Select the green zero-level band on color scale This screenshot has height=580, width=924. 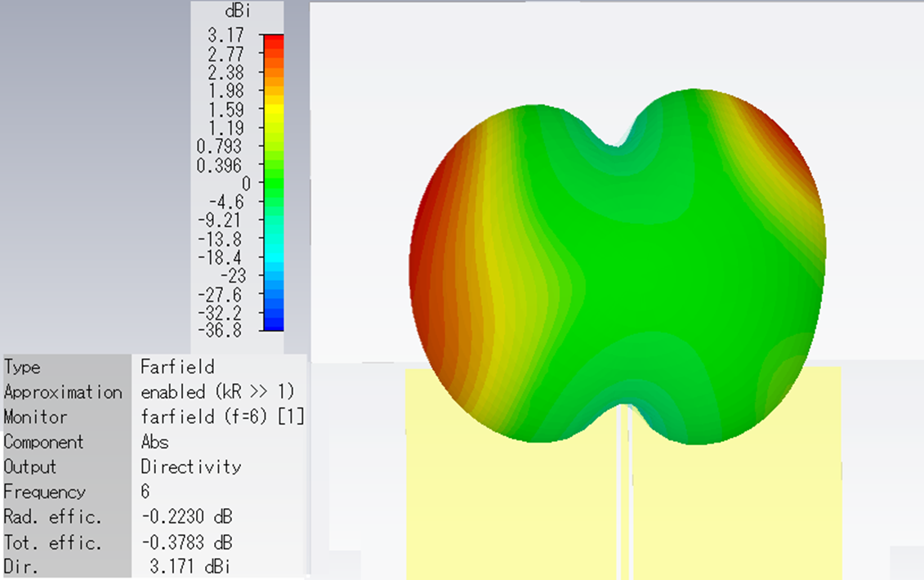(272, 183)
